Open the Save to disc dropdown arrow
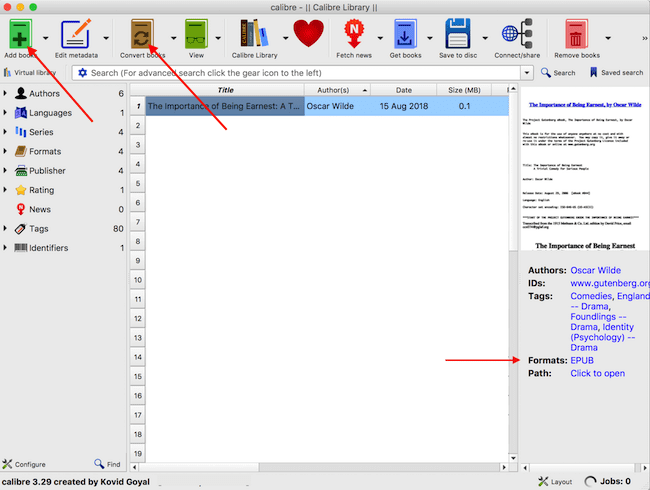 point(485,38)
